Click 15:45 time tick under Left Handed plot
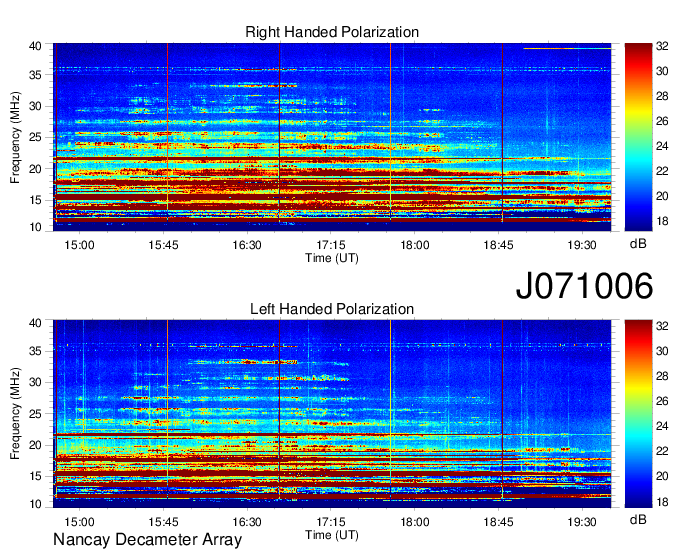The width and height of the screenshot is (680, 552). pyautogui.click(x=163, y=522)
